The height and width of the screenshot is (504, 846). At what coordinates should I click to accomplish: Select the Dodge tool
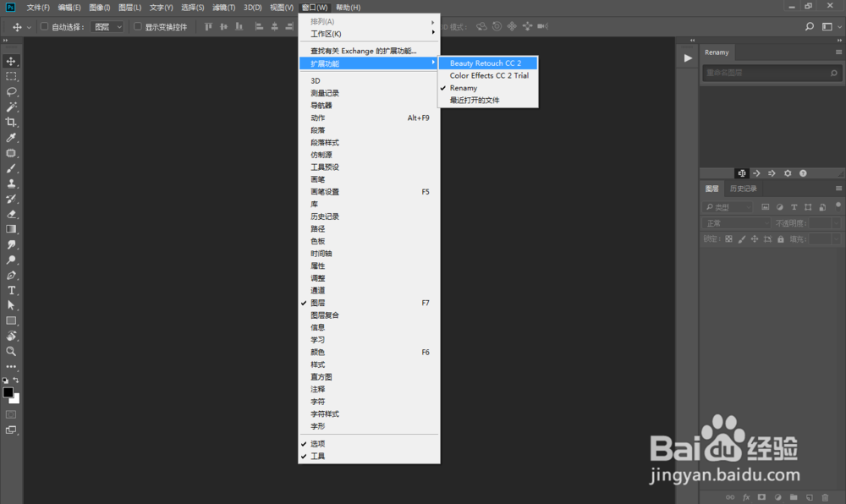coord(11,260)
